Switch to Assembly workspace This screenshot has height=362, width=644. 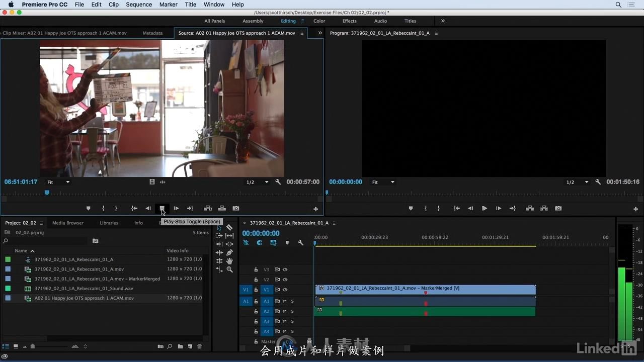(x=253, y=21)
